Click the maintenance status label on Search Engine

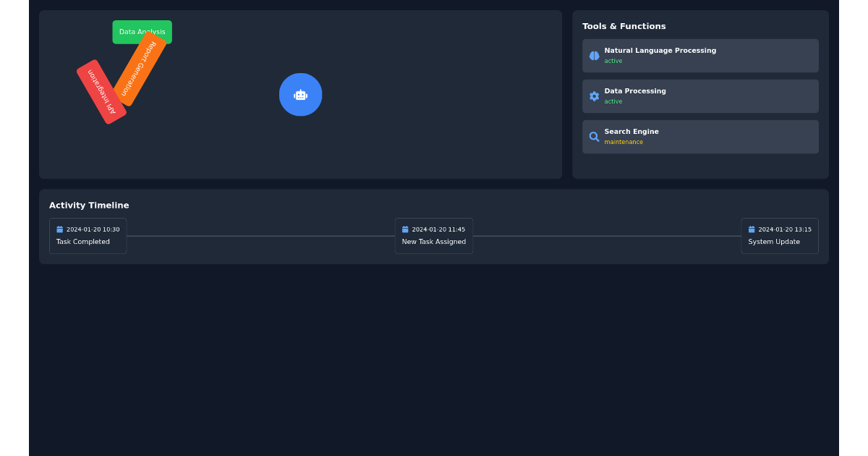tap(624, 142)
